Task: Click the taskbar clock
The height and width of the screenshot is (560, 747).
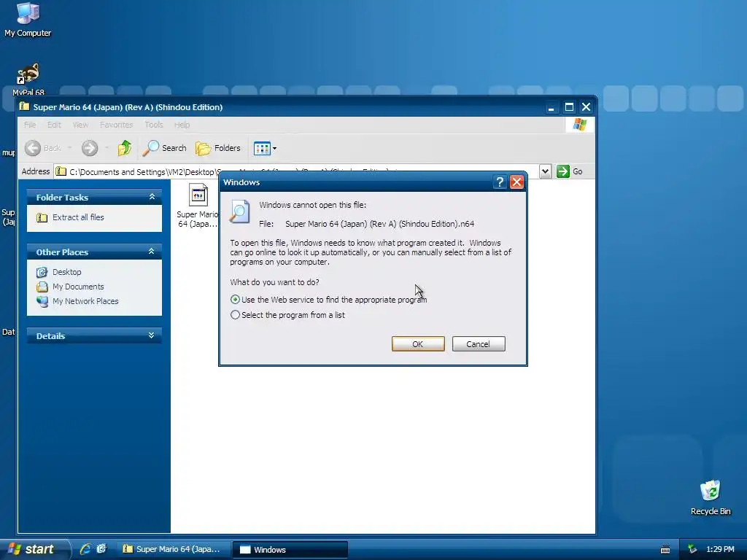Action: pos(720,550)
